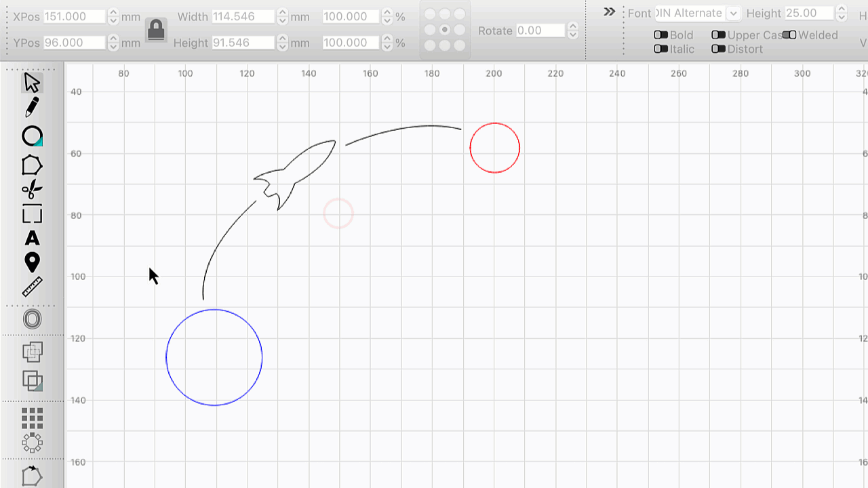Image resolution: width=868 pixels, height=488 pixels.
Task: Open the Offset Shapes tool
Action: pyautogui.click(x=32, y=319)
